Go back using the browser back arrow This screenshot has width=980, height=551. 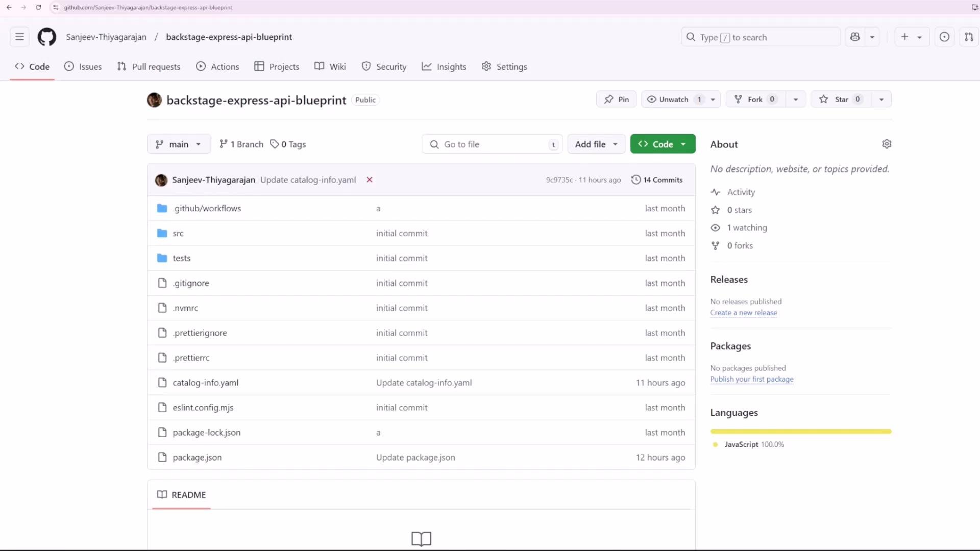[9, 7]
